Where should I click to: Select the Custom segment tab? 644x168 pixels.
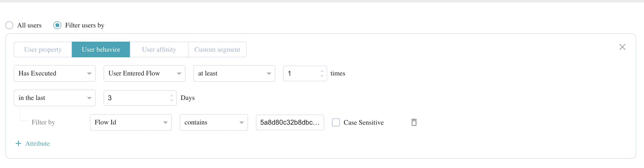[x=217, y=49]
